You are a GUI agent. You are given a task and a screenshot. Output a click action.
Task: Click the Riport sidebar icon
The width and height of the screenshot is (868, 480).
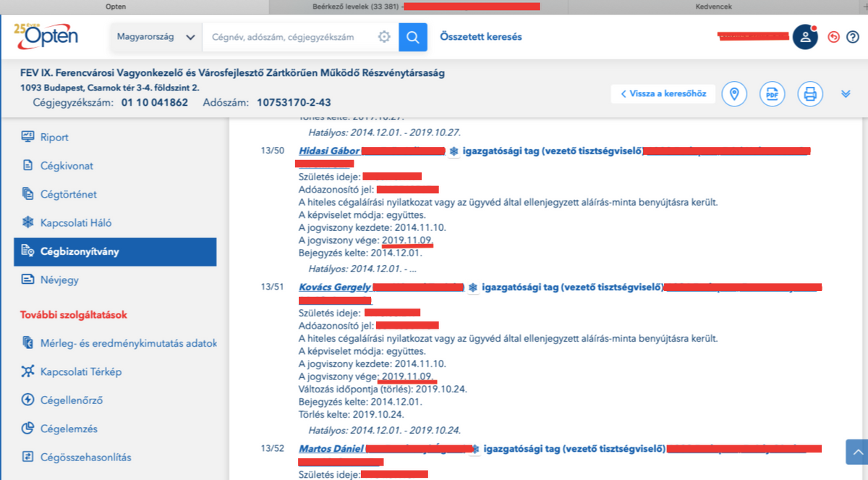click(28, 137)
